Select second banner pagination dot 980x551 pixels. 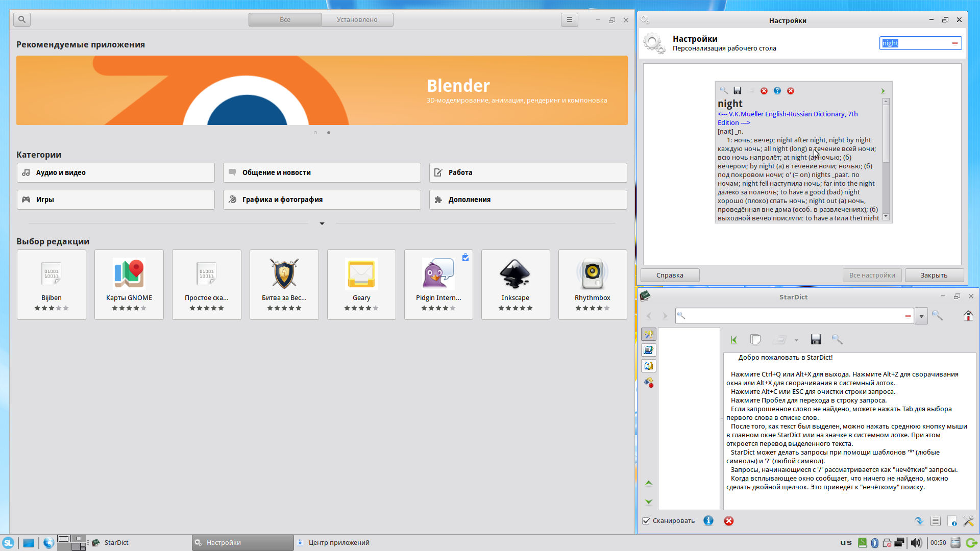[x=329, y=133]
